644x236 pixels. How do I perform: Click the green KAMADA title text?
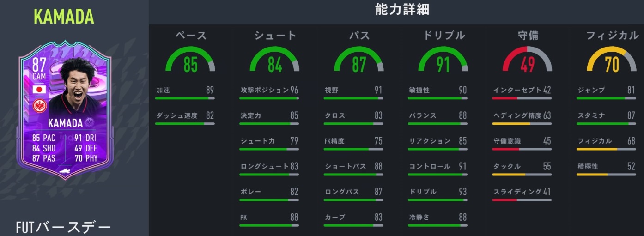(x=64, y=17)
